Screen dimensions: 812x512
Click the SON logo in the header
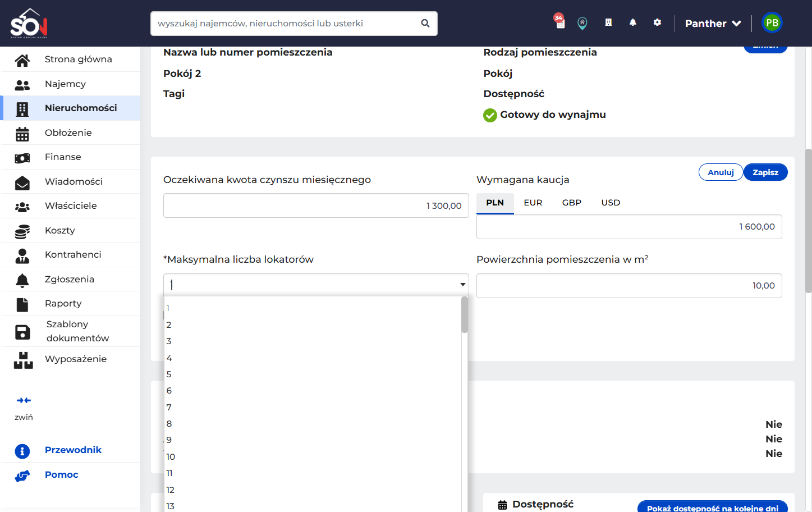pos(29,23)
